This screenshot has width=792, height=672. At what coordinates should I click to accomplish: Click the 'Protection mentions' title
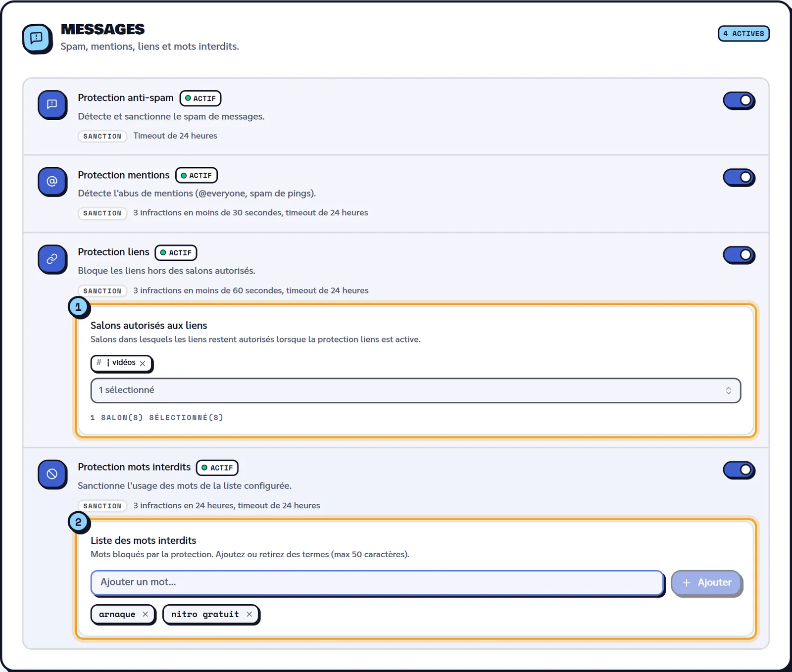[124, 175]
